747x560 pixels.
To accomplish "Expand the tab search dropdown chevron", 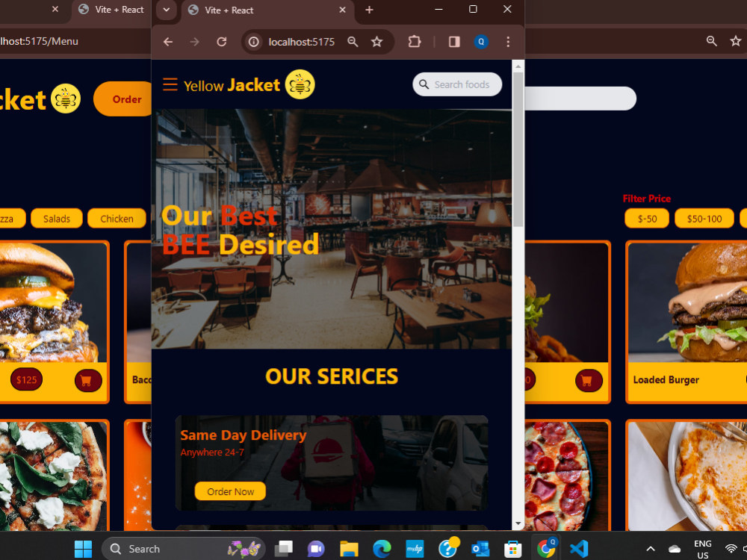I will tap(167, 10).
